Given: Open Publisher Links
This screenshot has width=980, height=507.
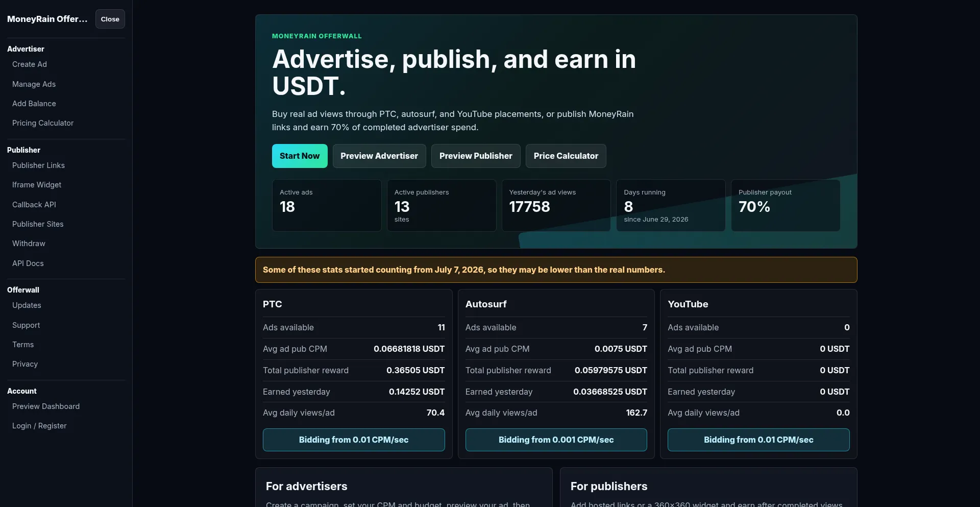Looking at the screenshot, I should [x=38, y=165].
